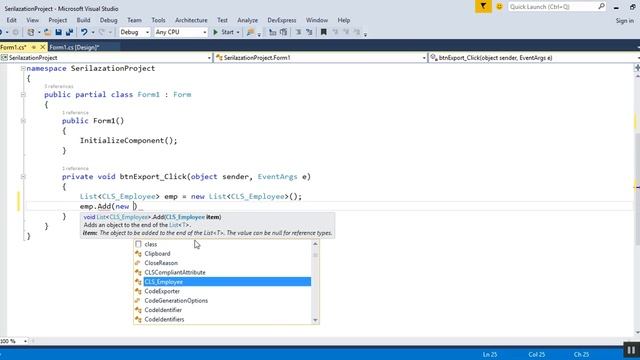
Task: Collapse the Form1 class outline block
Action: (23, 95)
